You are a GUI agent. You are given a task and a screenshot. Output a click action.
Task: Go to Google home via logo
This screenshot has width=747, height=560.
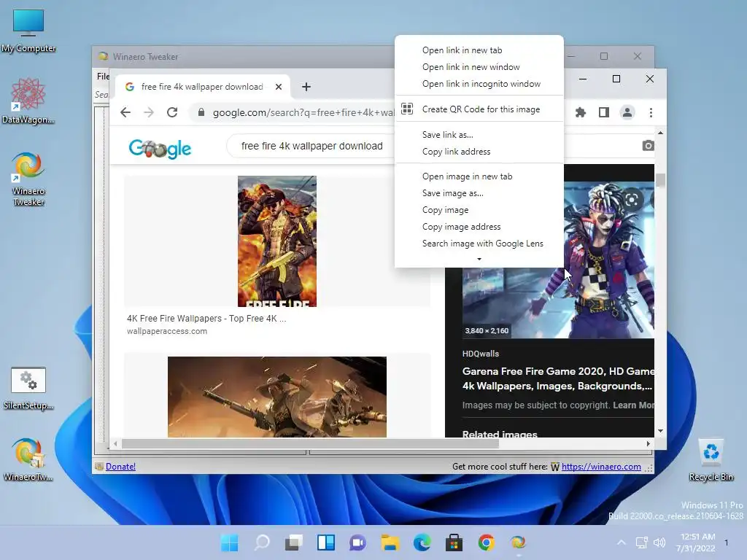pos(160,149)
